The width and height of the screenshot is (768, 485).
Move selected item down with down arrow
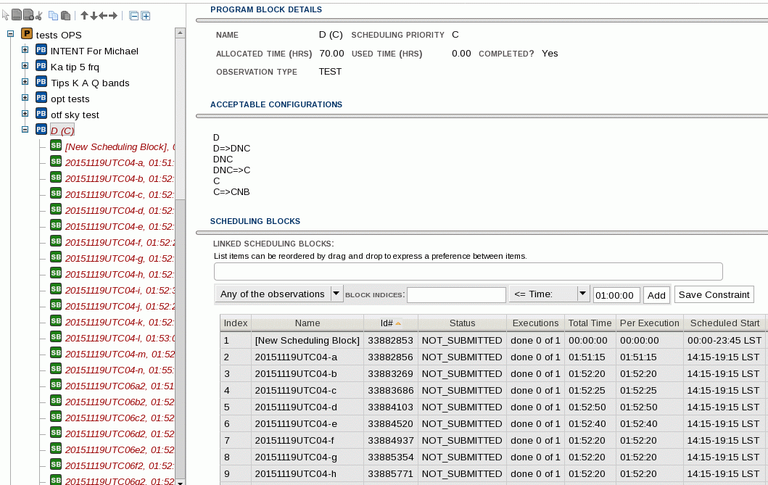coord(94,16)
